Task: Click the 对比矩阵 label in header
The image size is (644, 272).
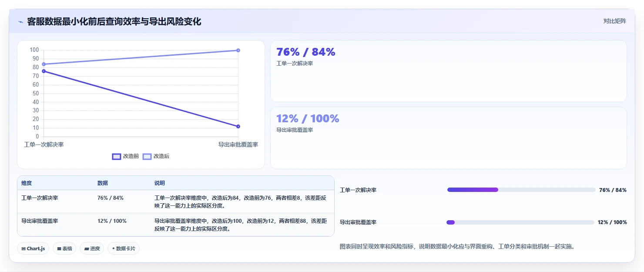Action: [x=614, y=21]
